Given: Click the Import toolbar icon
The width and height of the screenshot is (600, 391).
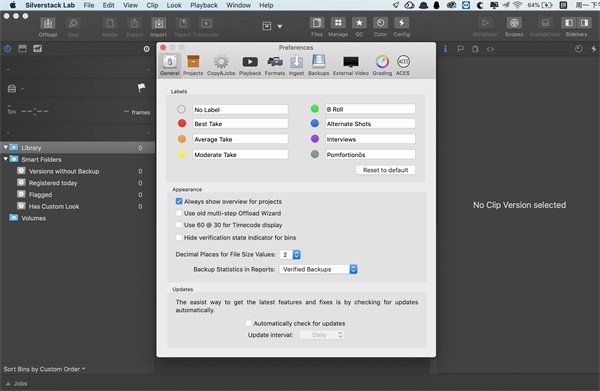Looking at the screenshot, I should pos(158,24).
